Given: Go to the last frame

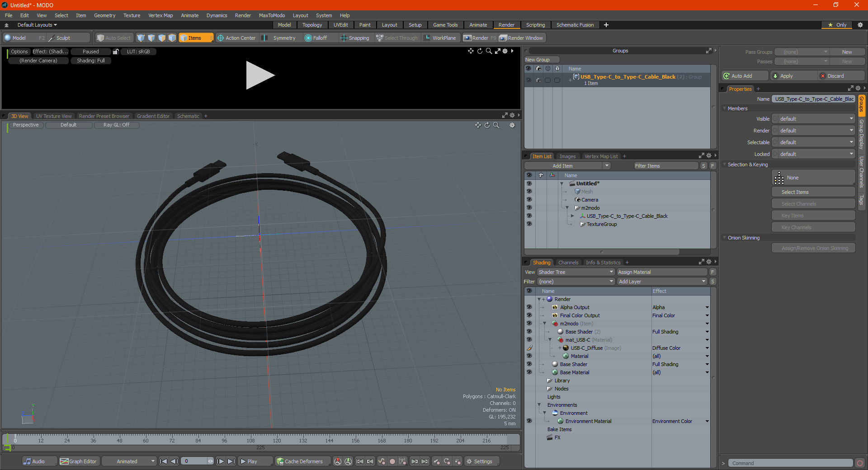Looking at the screenshot, I should coord(231,461).
